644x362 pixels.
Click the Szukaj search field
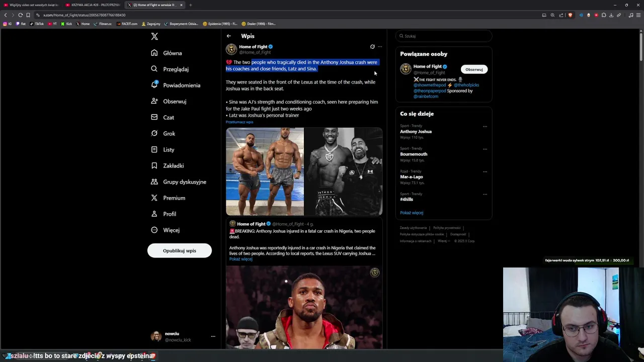click(443, 36)
